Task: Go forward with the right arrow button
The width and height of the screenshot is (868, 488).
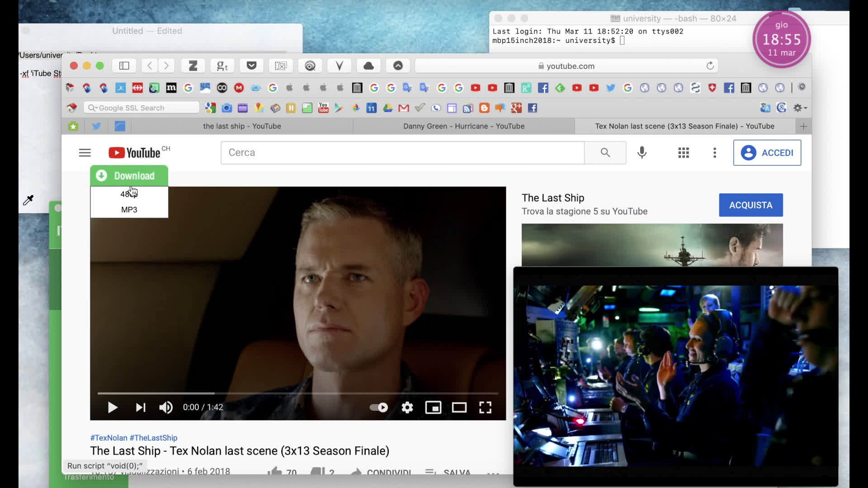Action: [x=166, y=66]
